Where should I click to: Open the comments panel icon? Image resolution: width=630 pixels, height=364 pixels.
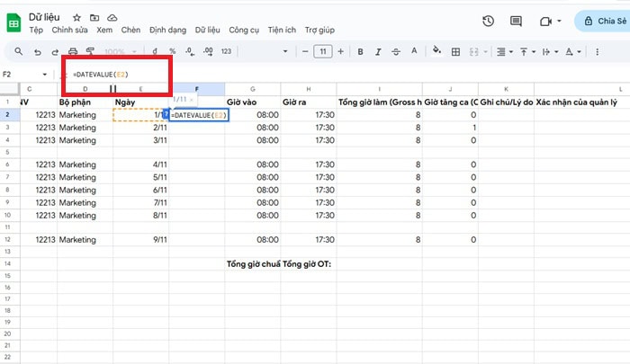[x=516, y=21]
